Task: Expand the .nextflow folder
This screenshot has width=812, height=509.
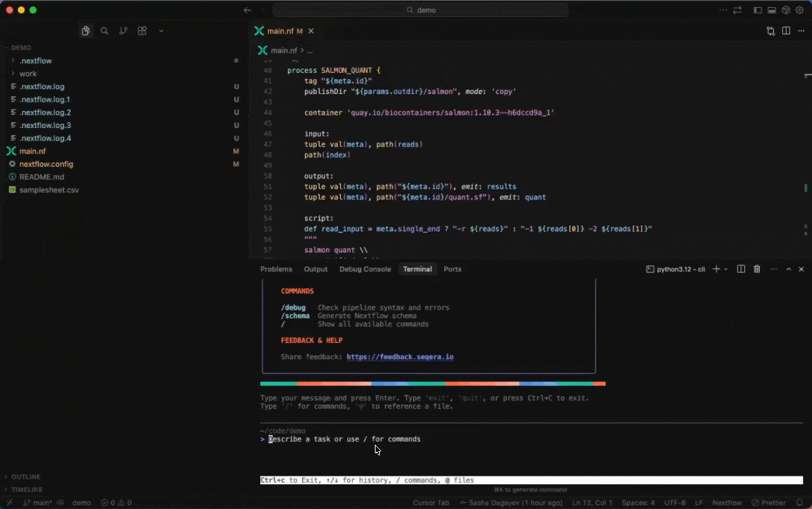Action: pos(35,60)
